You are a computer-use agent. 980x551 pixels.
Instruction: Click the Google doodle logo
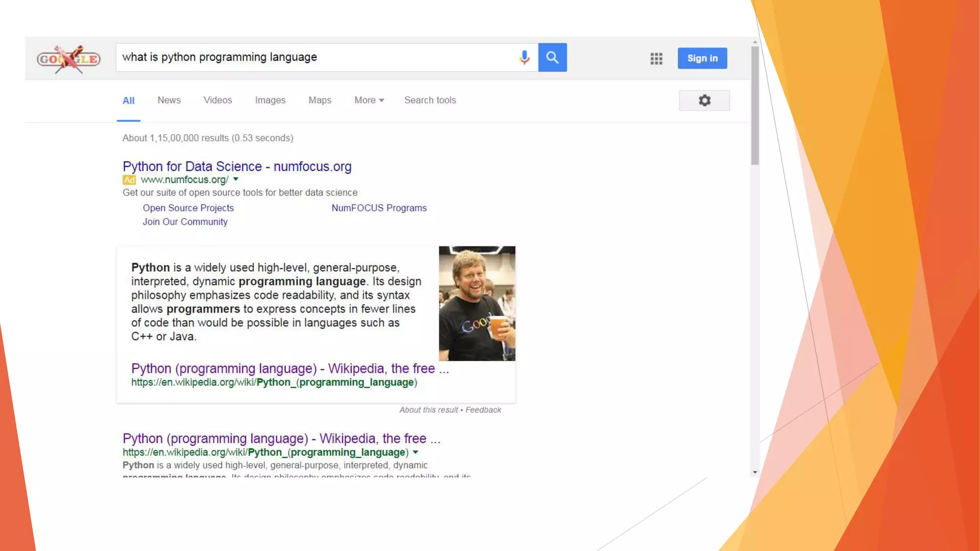point(68,59)
